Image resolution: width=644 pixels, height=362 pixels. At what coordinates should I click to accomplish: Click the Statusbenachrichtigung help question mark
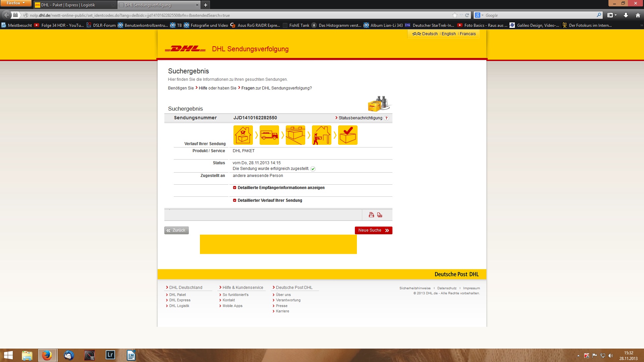[x=386, y=118]
